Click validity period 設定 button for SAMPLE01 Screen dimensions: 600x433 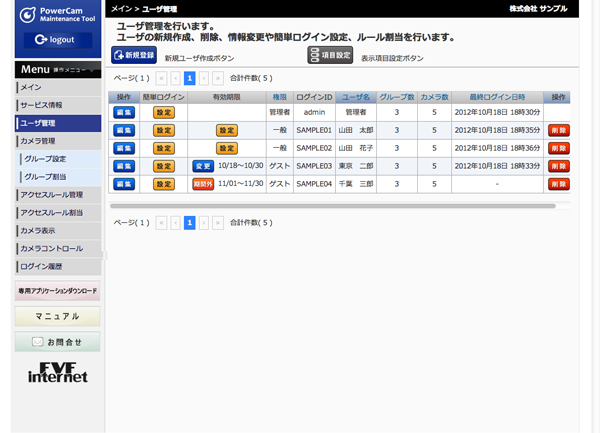(x=227, y=131)
